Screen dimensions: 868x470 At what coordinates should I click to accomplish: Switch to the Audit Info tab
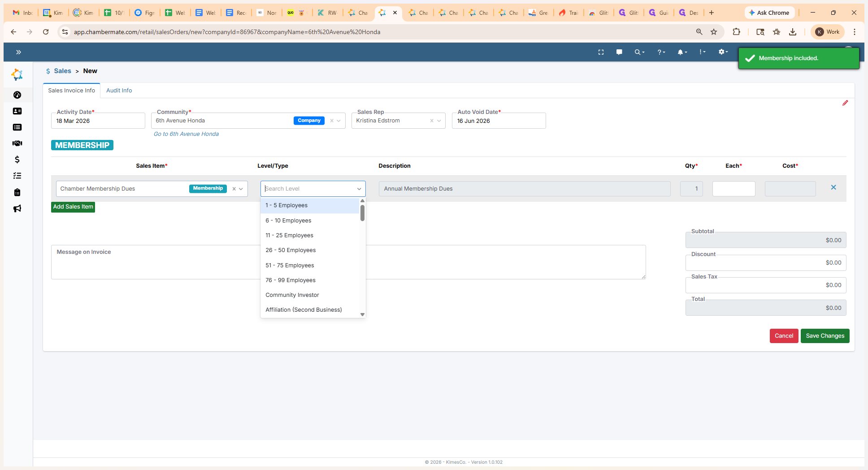pos(119,91)
